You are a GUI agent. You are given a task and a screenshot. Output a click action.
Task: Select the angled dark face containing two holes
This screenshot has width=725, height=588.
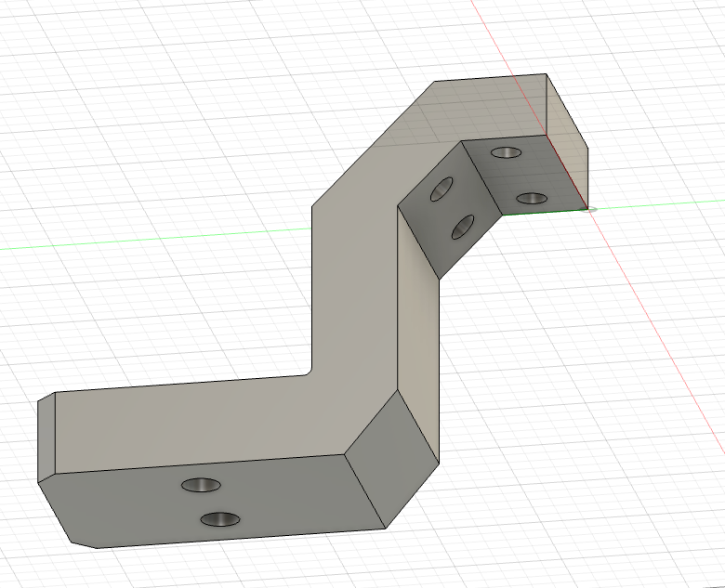click(437, 232)
